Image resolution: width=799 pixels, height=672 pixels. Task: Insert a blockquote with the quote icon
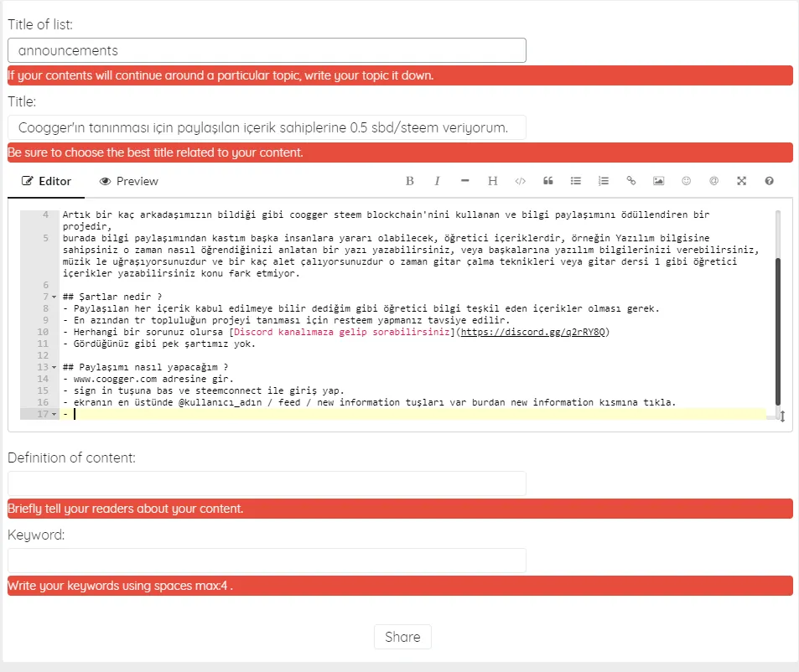pyautogui.click(x=548, y=181)
